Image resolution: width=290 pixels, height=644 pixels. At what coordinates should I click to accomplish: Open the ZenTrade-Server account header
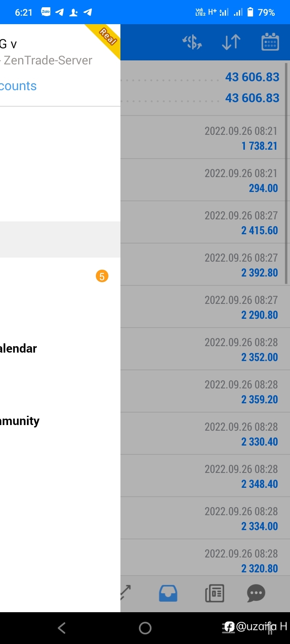46,60
